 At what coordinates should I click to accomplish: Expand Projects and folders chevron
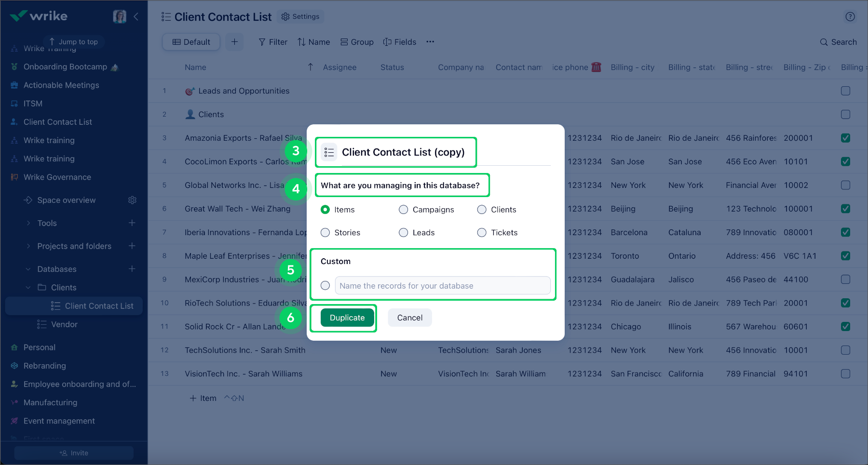click(28, 246)
